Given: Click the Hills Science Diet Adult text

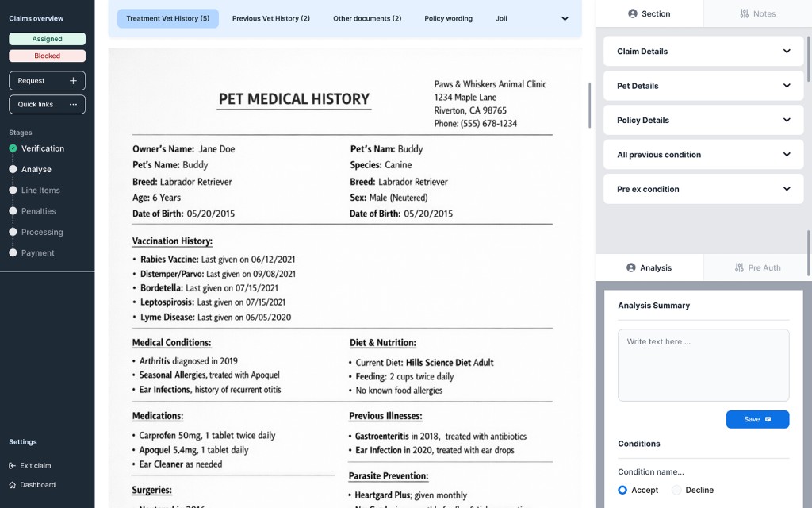Looking at the screenshot, I should click(450, 363).
